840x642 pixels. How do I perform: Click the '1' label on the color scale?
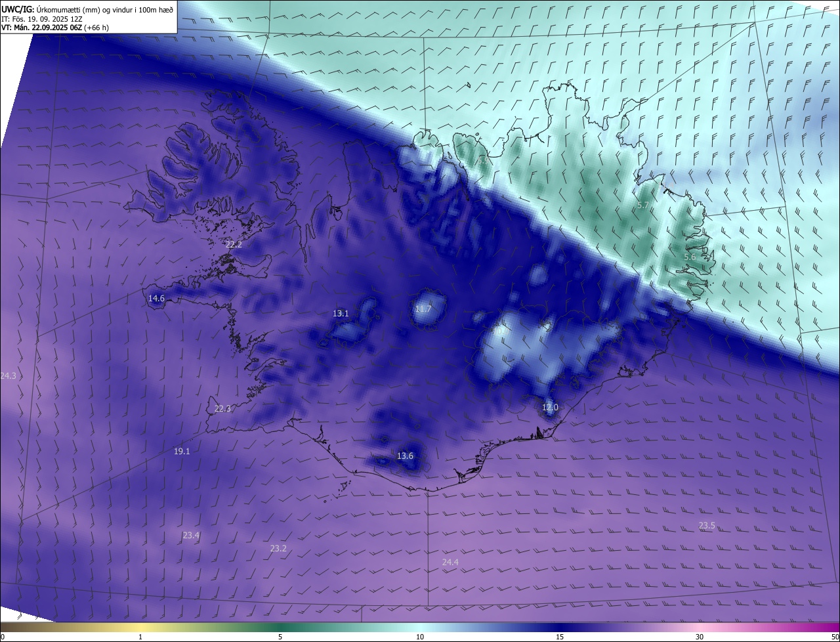pos(140,637)
